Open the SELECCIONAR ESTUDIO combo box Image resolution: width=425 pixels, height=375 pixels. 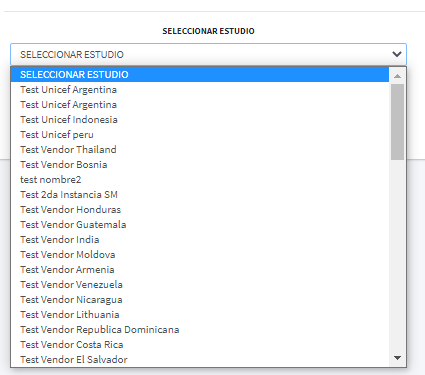208,54
